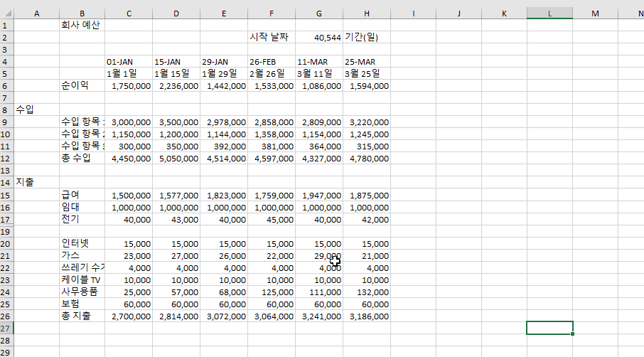Select net profit value 1,594,000
This screenshot has width=644, height=357.
pos(366,86)
